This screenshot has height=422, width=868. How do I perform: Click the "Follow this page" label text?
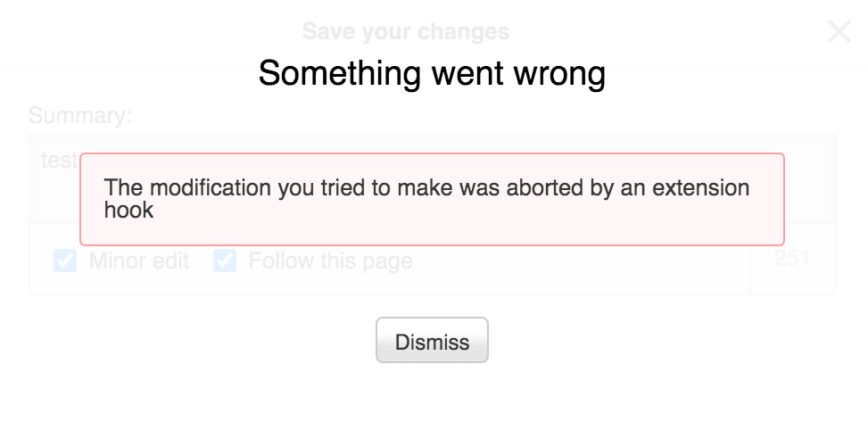click(330, 261)
